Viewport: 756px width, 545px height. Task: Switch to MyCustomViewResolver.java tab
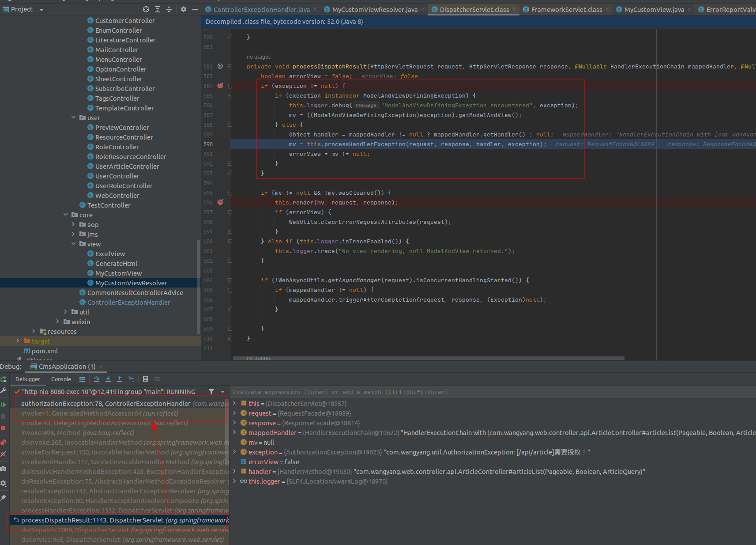(x=375, y=9)
